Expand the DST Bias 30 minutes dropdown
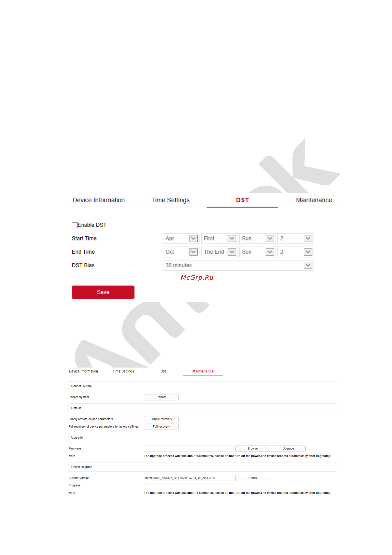The height and width of the screenshot is (555, 392). pos(238,265)
